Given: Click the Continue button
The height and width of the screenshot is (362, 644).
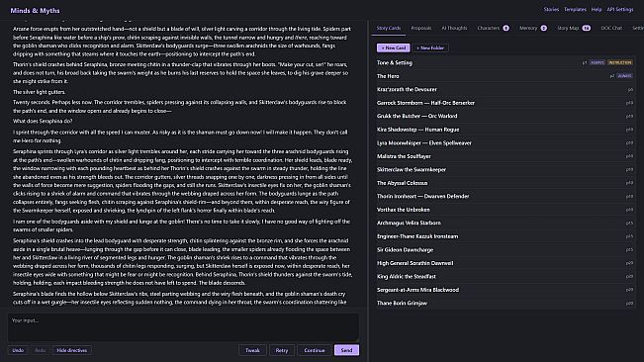Looking at the screenshot, I should pos(315,350).
